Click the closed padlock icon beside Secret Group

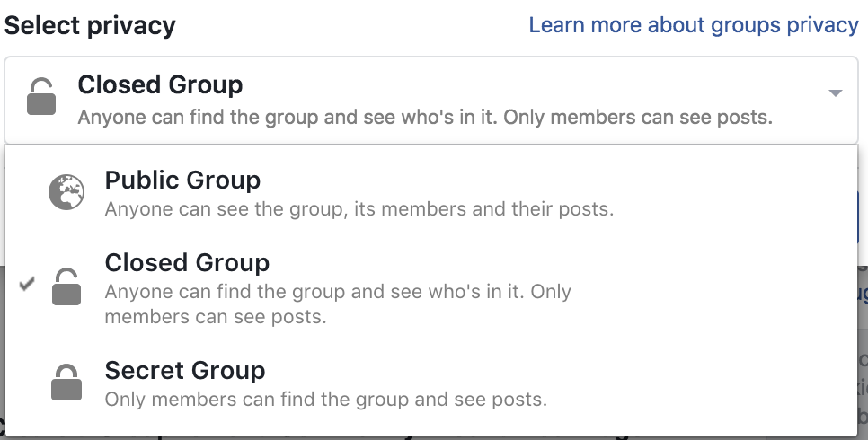(66, 383)
